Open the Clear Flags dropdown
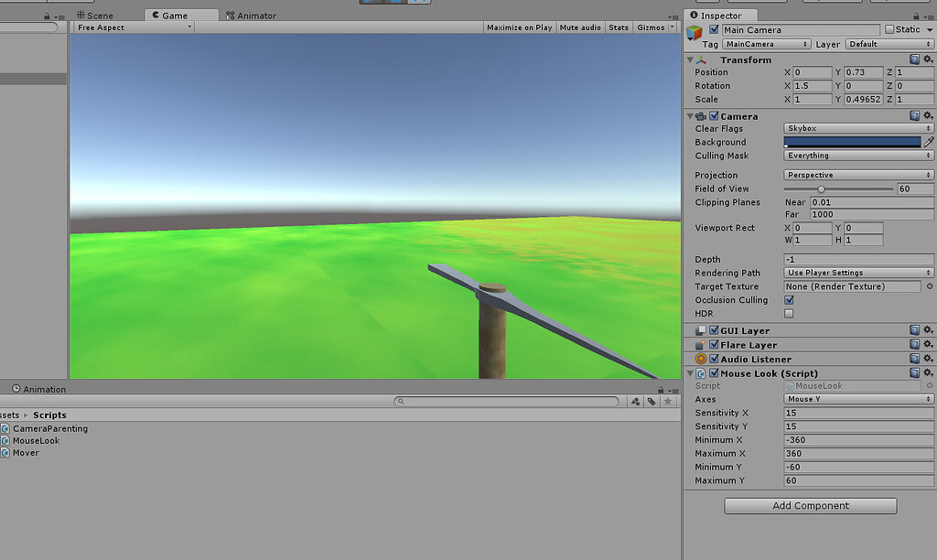 pyautogui.click(x=856, y=128)
